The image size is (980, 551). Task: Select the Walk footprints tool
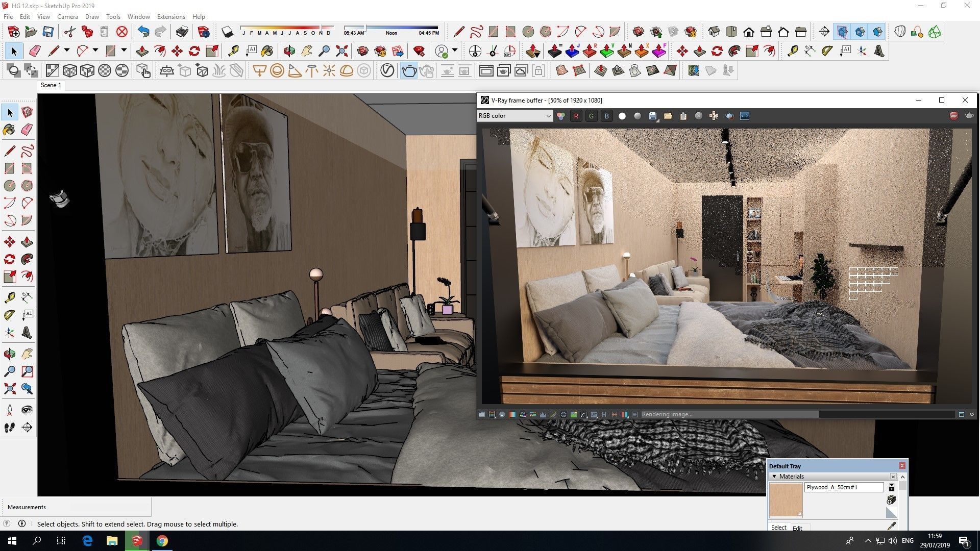[x=9, y=428]
